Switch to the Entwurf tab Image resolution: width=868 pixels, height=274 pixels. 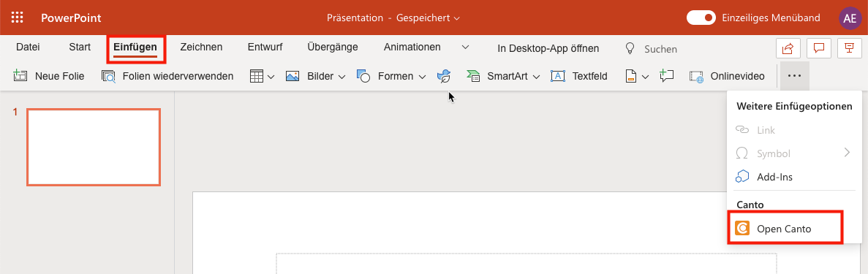coord(265,47)
